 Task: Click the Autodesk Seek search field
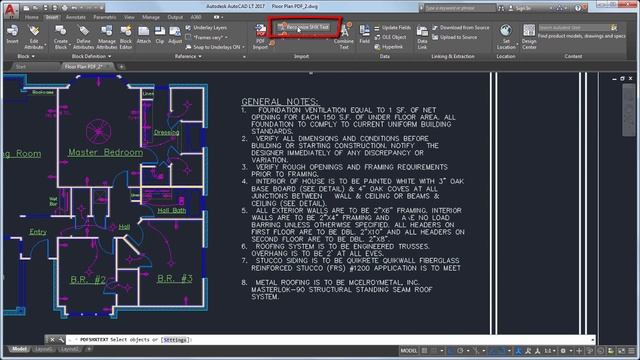[574, 28]
